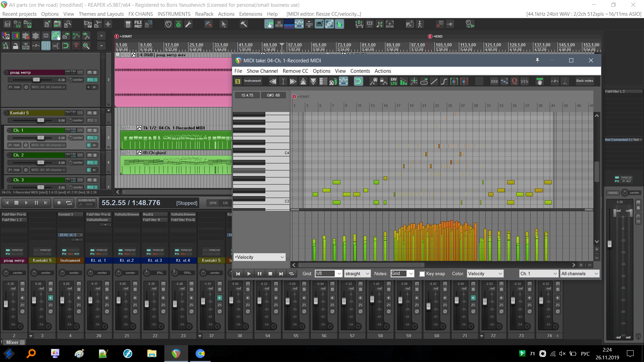
Task: Click the Back notes button
Action: click(x=584, y=81)
